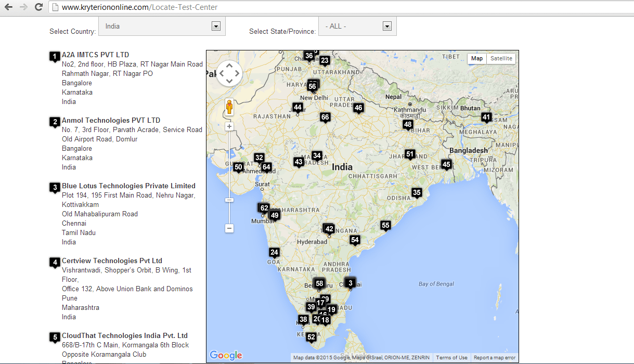Screen dimensions: 634x364
Task: Click map marker 50 in Gujarat
Action: pyautogui.click(x=238, y=167)
